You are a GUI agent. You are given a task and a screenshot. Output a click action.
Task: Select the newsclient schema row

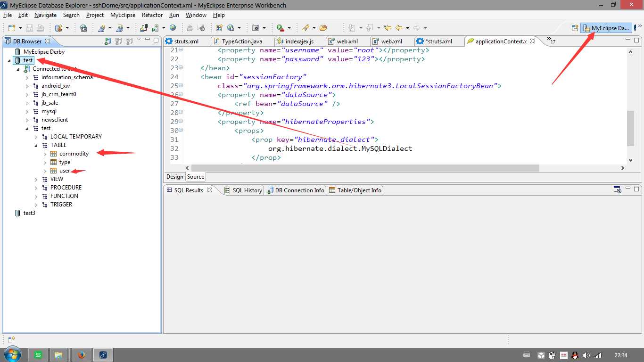click(54, 120)
